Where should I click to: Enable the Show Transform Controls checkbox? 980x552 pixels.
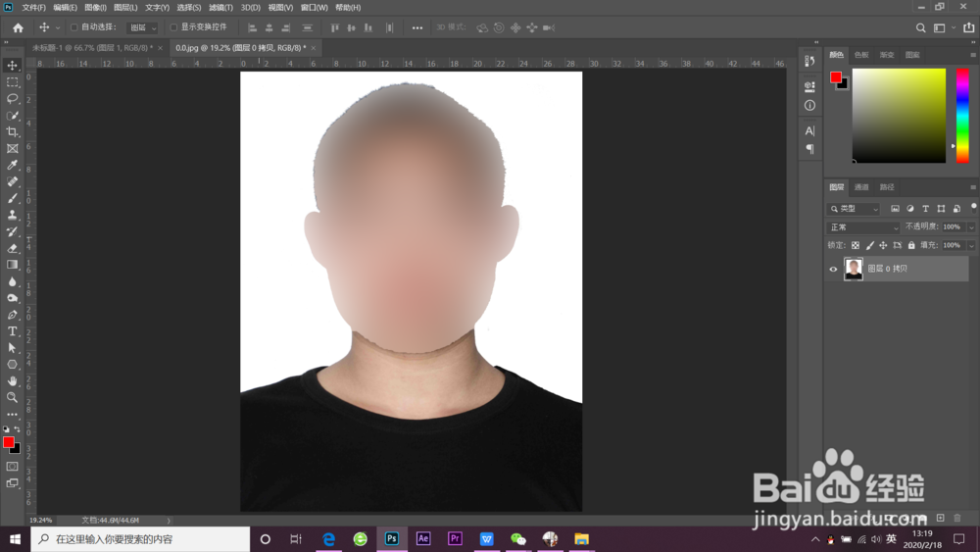[173, 27]
